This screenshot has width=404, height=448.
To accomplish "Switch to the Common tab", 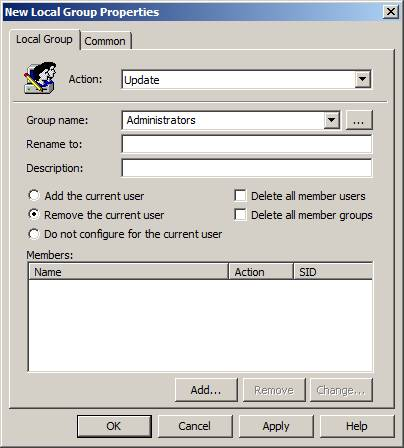I will coord(105,41).
